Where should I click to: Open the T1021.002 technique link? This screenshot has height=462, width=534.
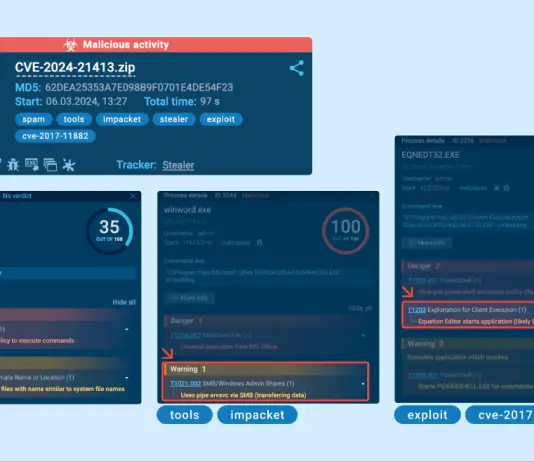[186, 384]
